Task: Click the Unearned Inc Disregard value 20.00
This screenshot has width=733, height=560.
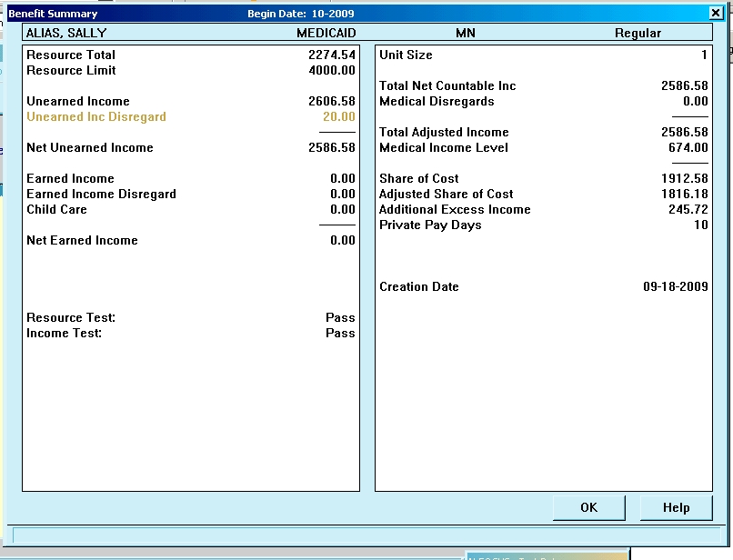Action: tap(339, 117)
